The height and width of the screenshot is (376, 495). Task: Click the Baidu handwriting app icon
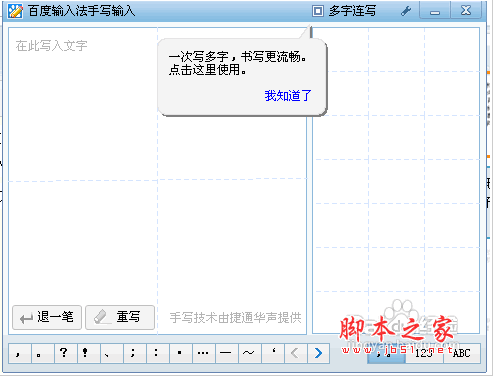[16, 11]
